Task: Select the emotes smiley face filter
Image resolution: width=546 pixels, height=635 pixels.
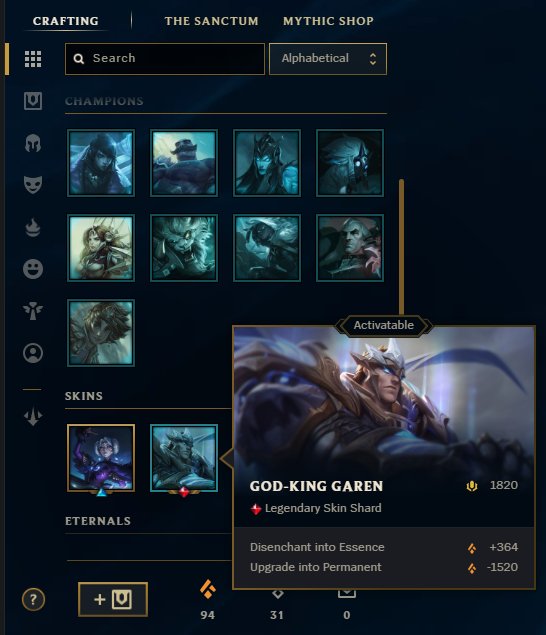Action: click(x=33, y=269)
